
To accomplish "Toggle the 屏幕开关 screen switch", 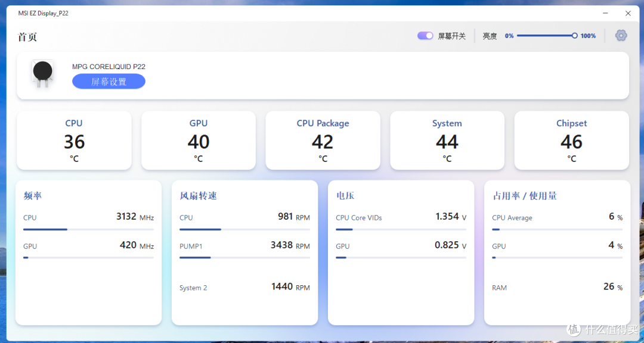I will point(425,36).
